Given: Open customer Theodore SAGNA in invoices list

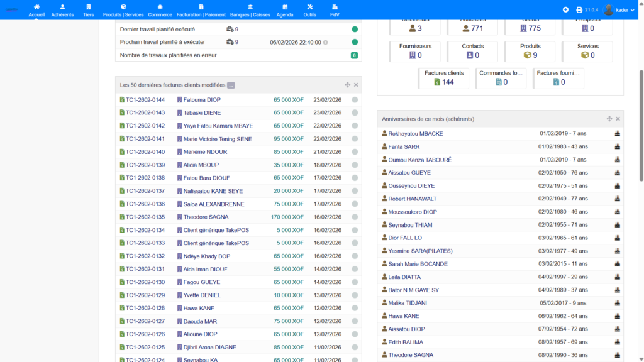Looking at the screenshot, I should (x=206, y=217).
